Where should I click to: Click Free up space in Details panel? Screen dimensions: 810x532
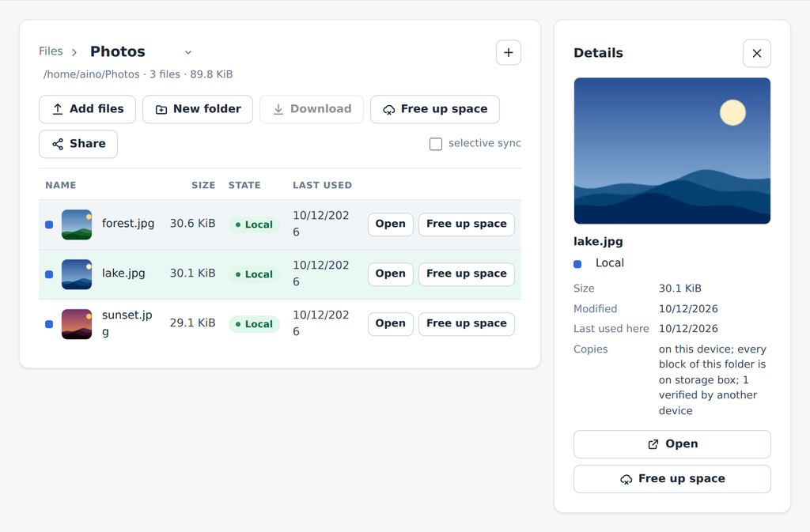pyautogui.click(x=672, y=479)
